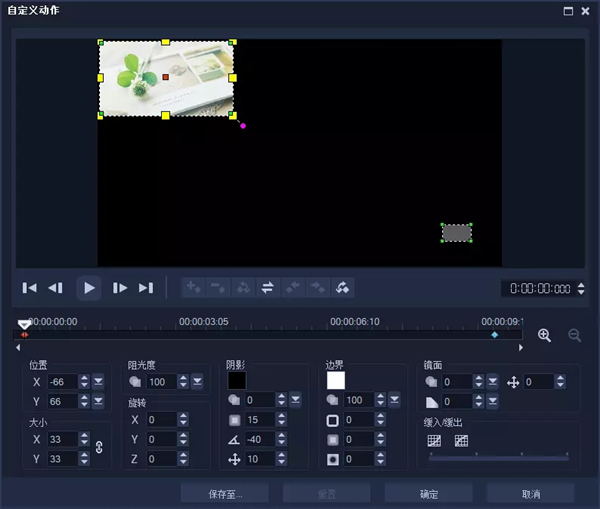Image resolution: width=600 pixels, height=509 pixels.
Task: Toggle the size aspect-ratio lock link
Action: click(x=98, y=449)
